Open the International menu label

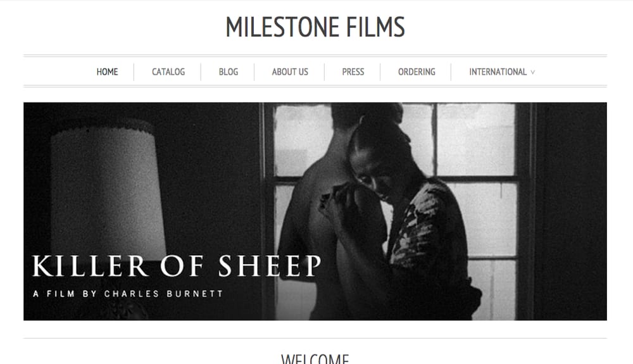[x=498, y=72]
